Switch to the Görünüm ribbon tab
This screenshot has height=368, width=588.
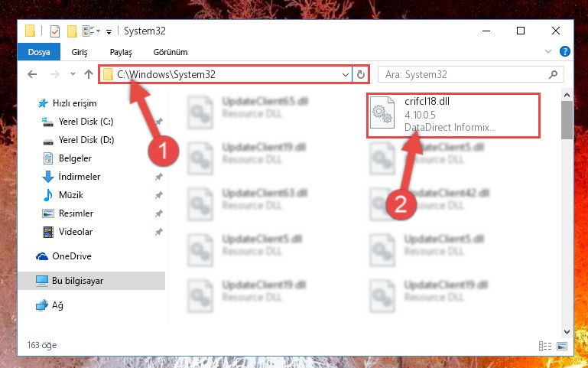tap(171, 52)
